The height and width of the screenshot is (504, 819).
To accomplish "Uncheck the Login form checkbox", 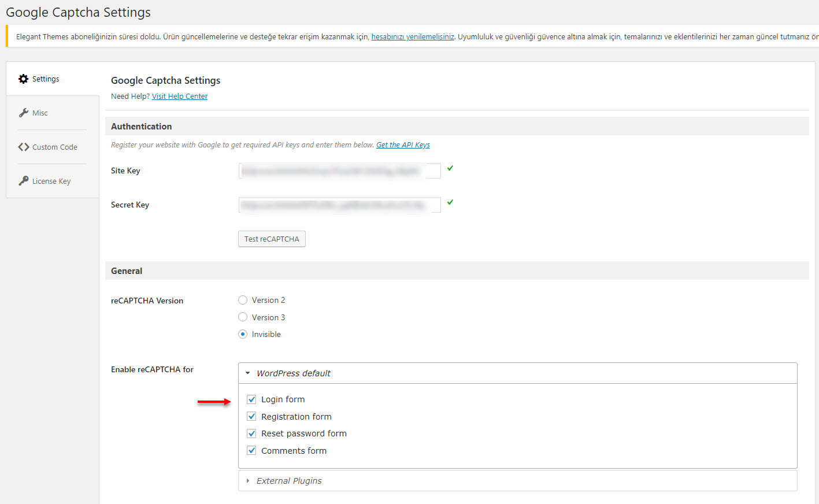I will (251, 399).
